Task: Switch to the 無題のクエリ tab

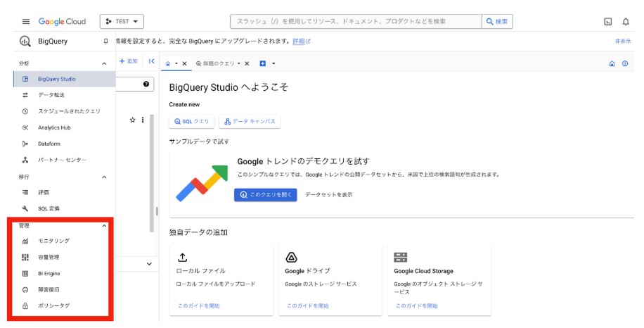Action: point(218,63)
